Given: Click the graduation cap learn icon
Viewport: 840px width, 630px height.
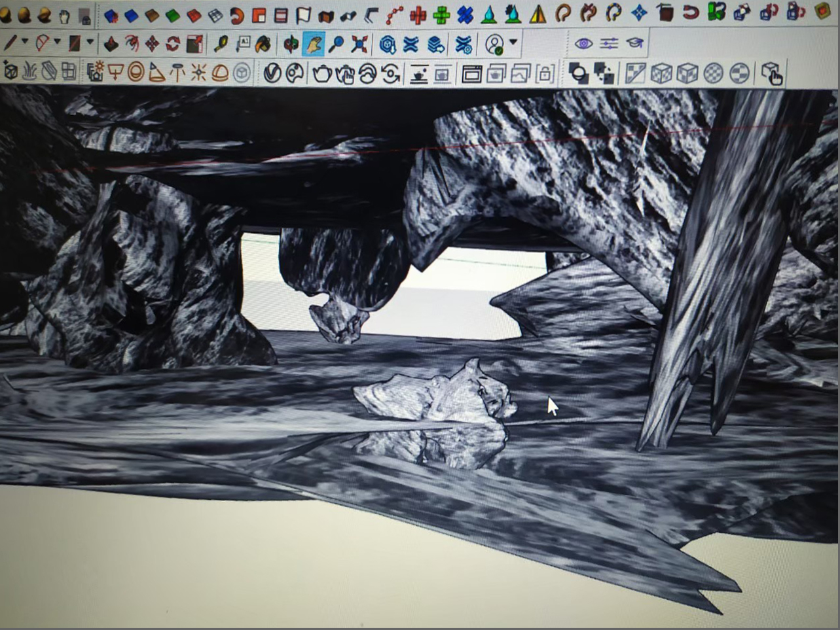Looking at the screenshot, I should tap(634, 43).
